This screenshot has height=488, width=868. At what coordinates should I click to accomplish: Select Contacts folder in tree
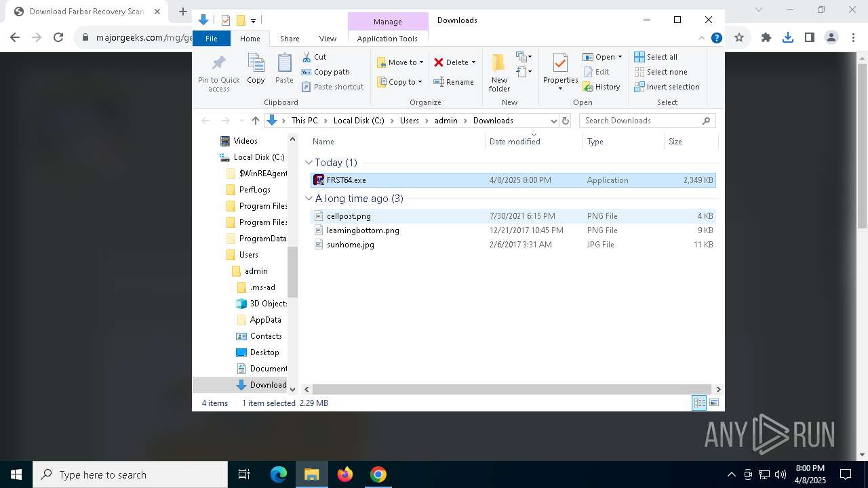(266, 336)
